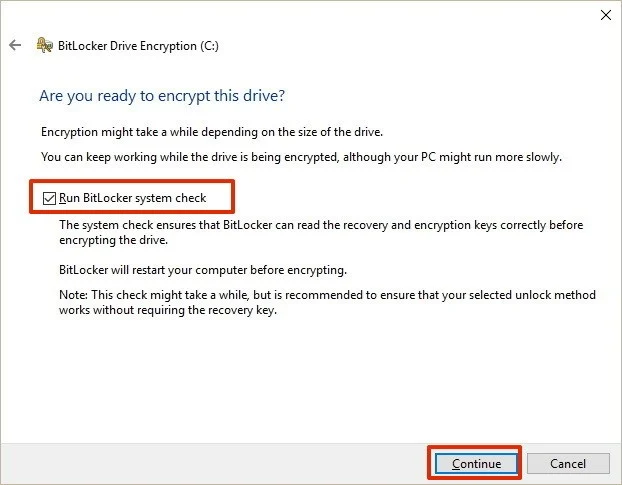Click the 'encrypting the drive.' text line
Viewport: 622px width, 485px height.
click(x=113, y=240)
